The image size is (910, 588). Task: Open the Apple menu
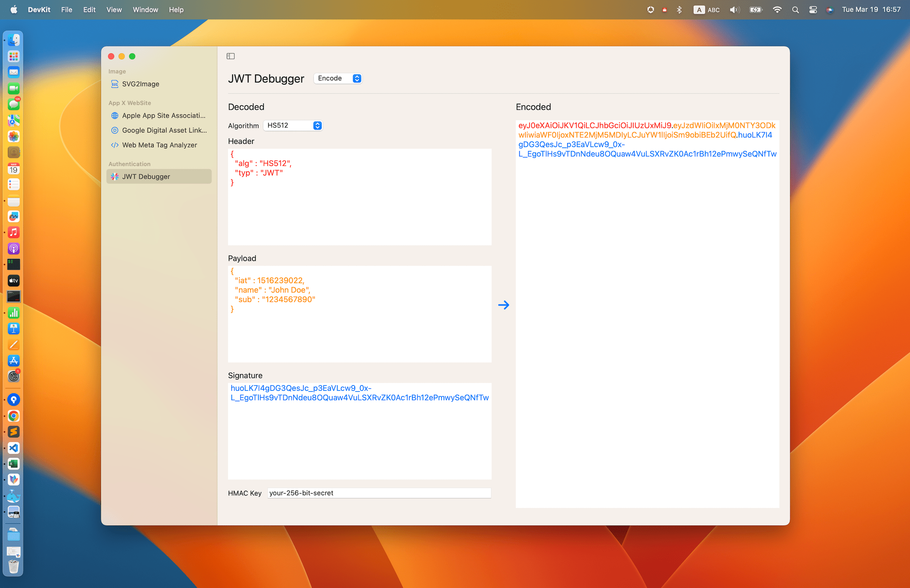14,10
